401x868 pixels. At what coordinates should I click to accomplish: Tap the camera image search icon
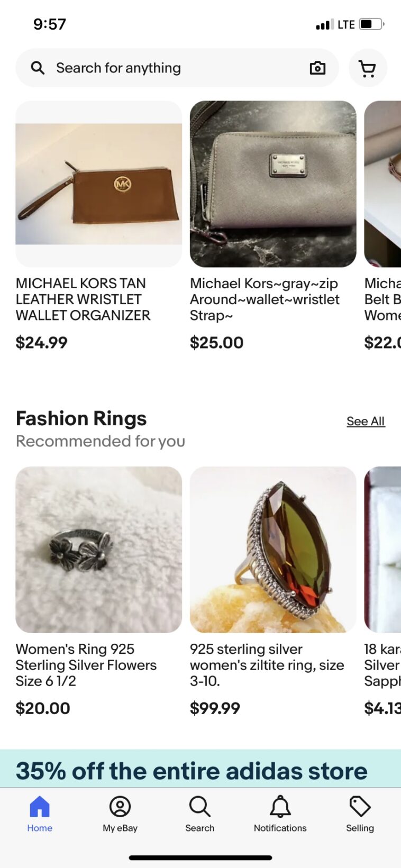point(317,68)
